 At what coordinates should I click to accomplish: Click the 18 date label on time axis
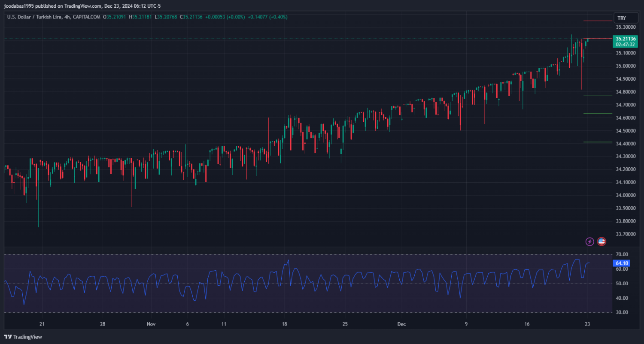(285, 324)
